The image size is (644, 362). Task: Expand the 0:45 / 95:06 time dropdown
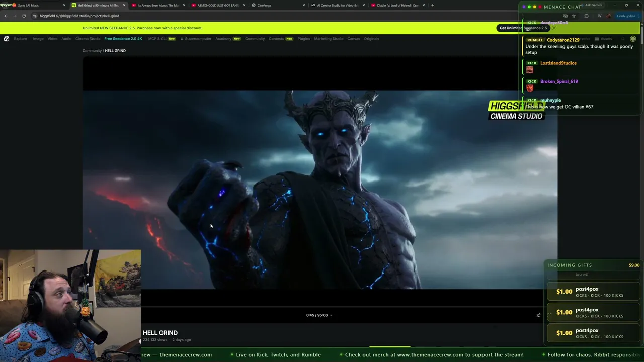319,315
